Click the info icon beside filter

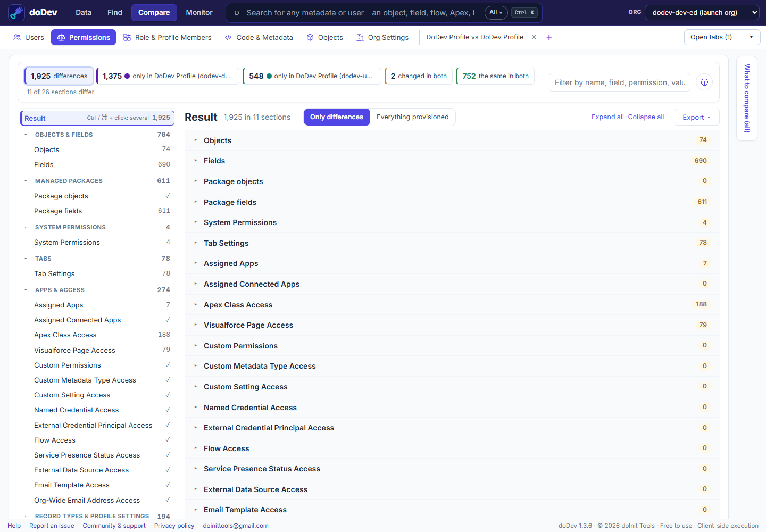704,82
